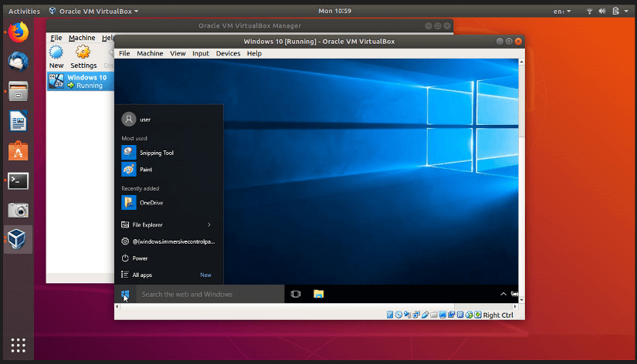Click VM window vertical scrollbar down arrow
The width and height of the screenshot is (637, 364).
point(521,300)
